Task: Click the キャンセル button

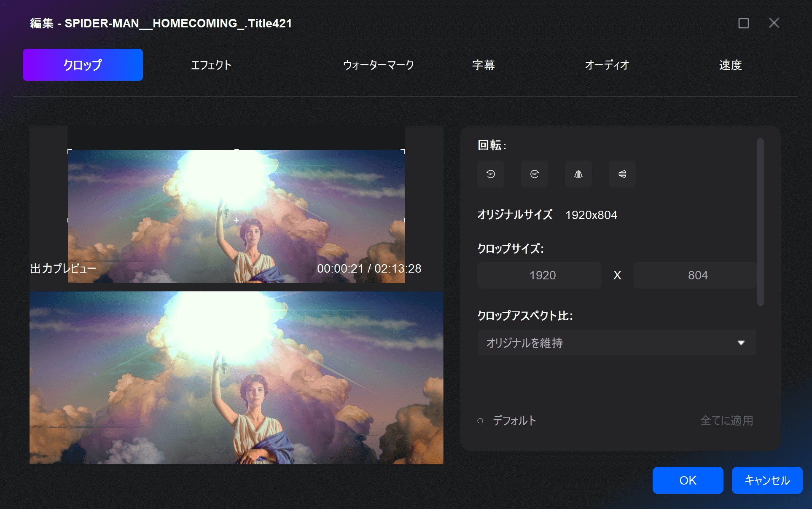Action: pyautogui.click(x=767, y=480)
